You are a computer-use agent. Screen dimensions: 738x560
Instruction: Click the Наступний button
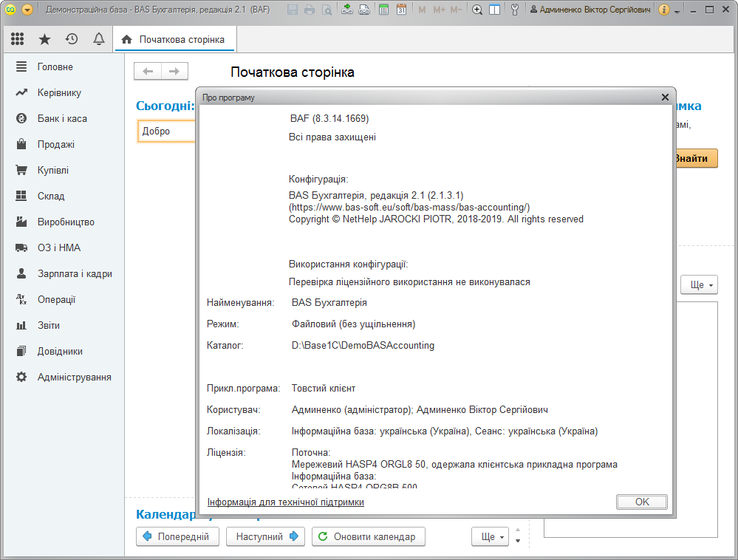click(x=265, y=537)
